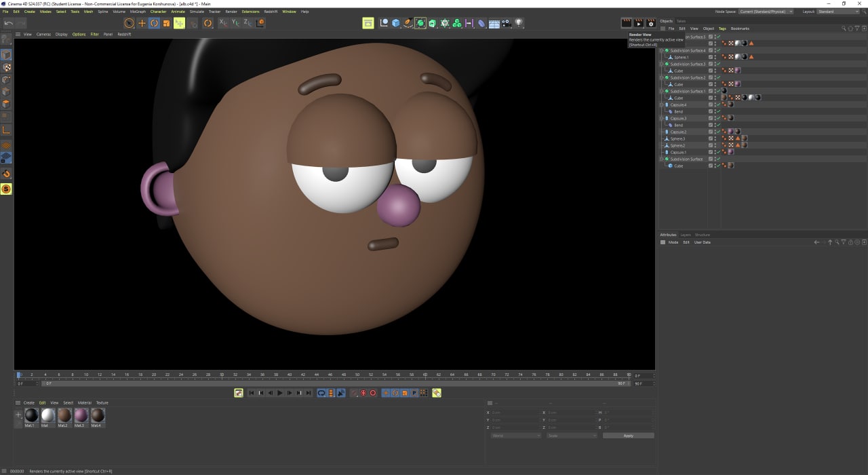Screen dimensions: 868x475
Task: Click Render View clapperboard icon
Action: click(627, 23)
